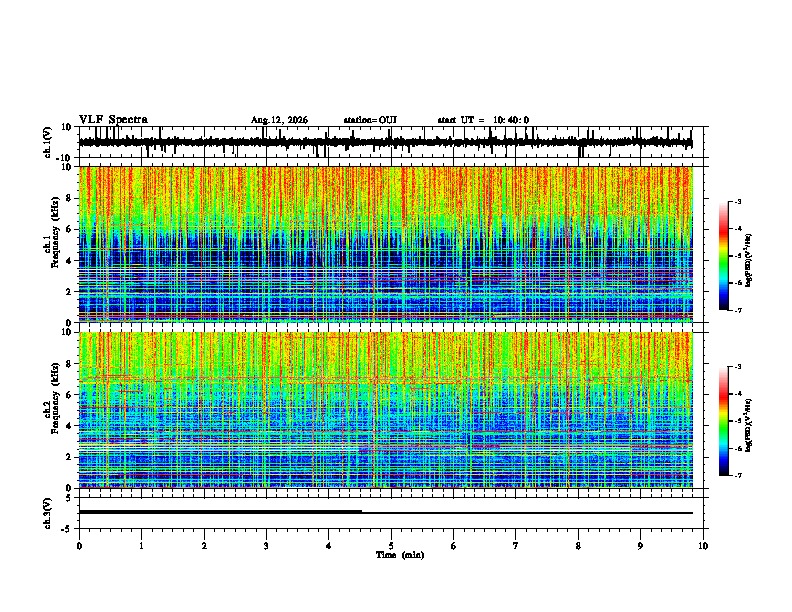Click the "10" minute tick on the time axis
The width and height of the screenshot is (792, 612).
click(703, 546)
